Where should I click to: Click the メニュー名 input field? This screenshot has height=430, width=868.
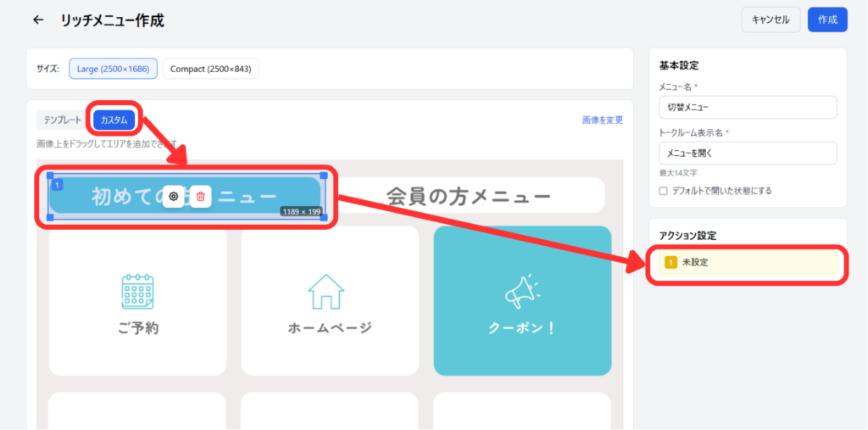click(x=747, y=108)
